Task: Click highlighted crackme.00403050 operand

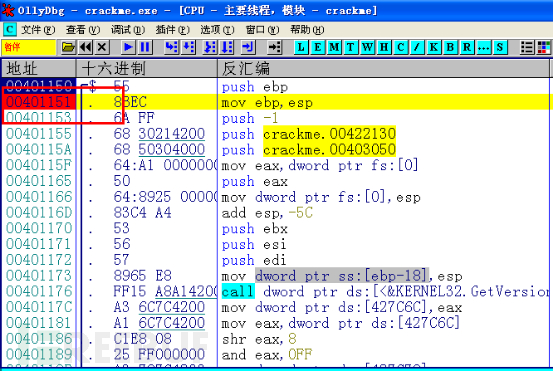Action: 329,149
